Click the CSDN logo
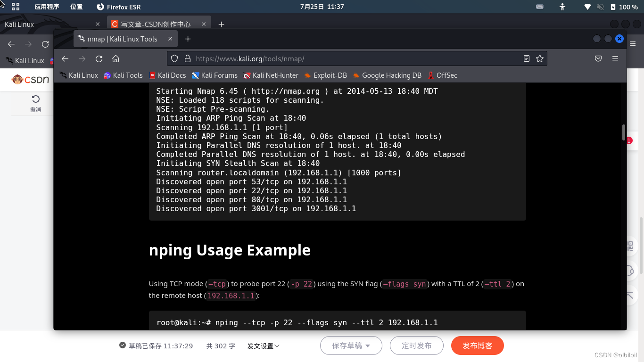644x362 pixels. [31, 80]
